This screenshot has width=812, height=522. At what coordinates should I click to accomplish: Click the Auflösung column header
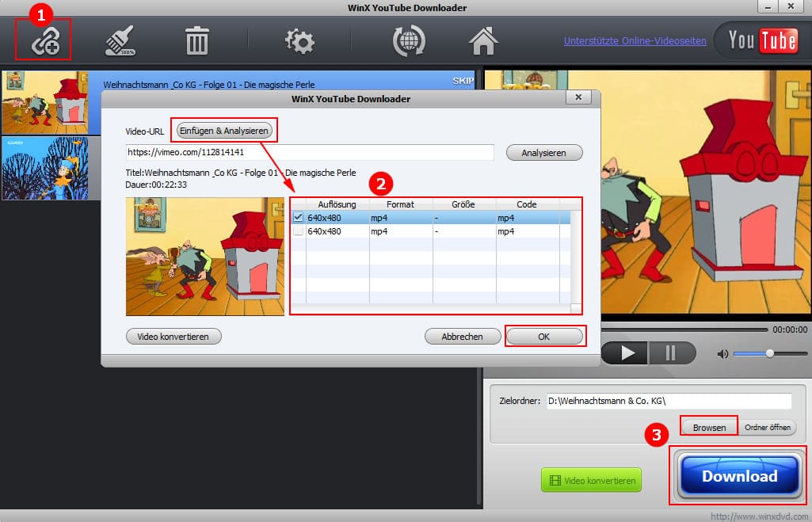(337, 204)
